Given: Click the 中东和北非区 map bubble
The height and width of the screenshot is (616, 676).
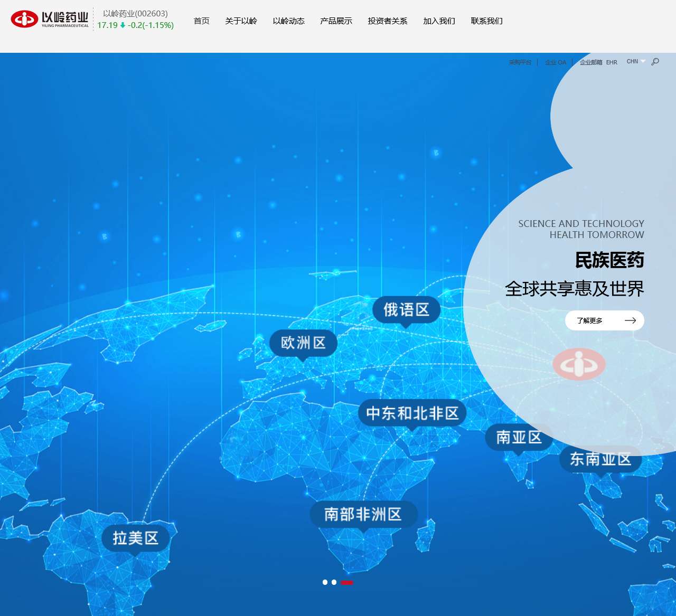Looking at the screenshot, I should (x=412, y=413).
